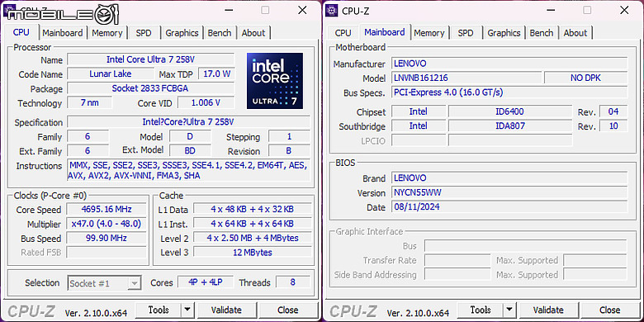Click Validate button in right window
This screenshot has height=322, width=644.
click(548, 310)
